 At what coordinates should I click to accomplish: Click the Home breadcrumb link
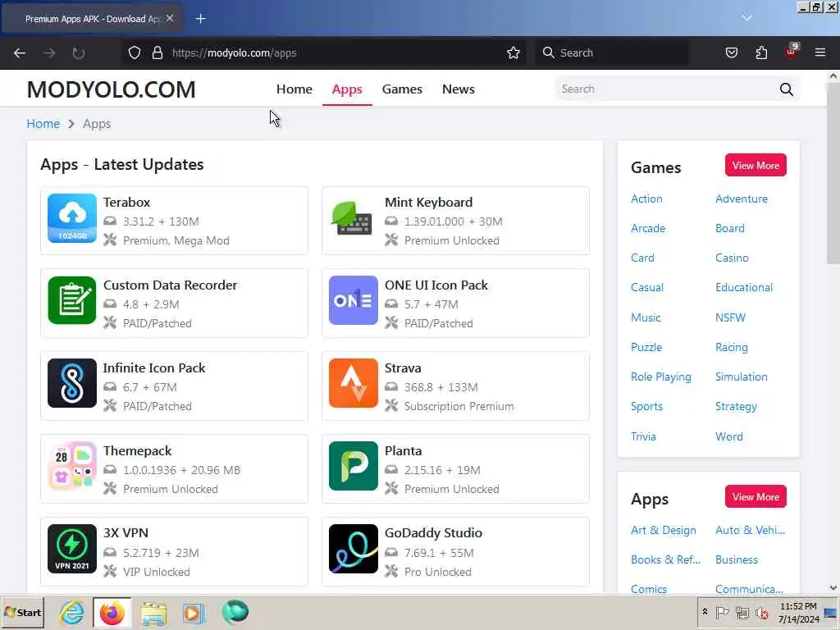[43, 124]
